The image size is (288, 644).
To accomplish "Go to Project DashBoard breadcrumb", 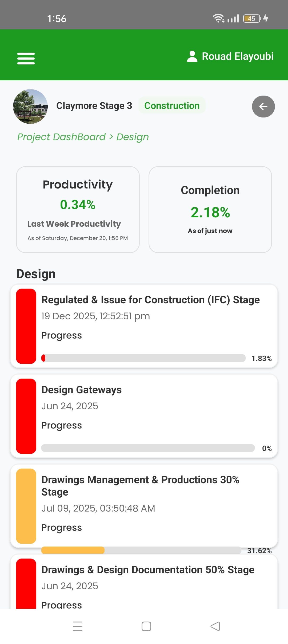I will click(x=61, y=137).
